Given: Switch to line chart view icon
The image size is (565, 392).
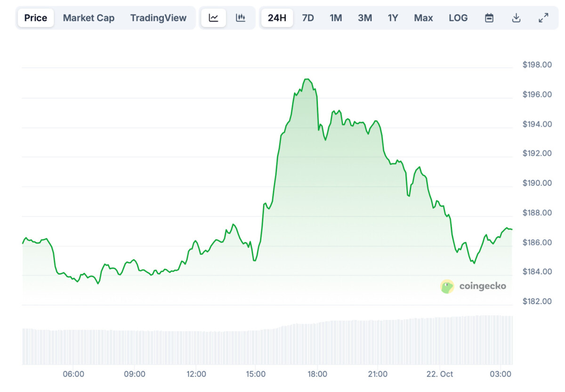Looking at the screenshot, I should click(214, 18).
